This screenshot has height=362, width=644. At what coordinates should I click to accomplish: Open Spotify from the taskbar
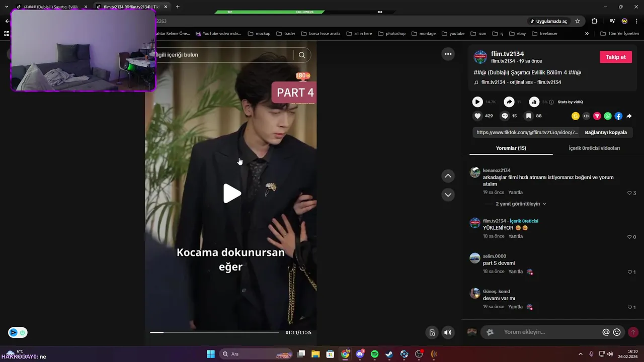point(374,354)
